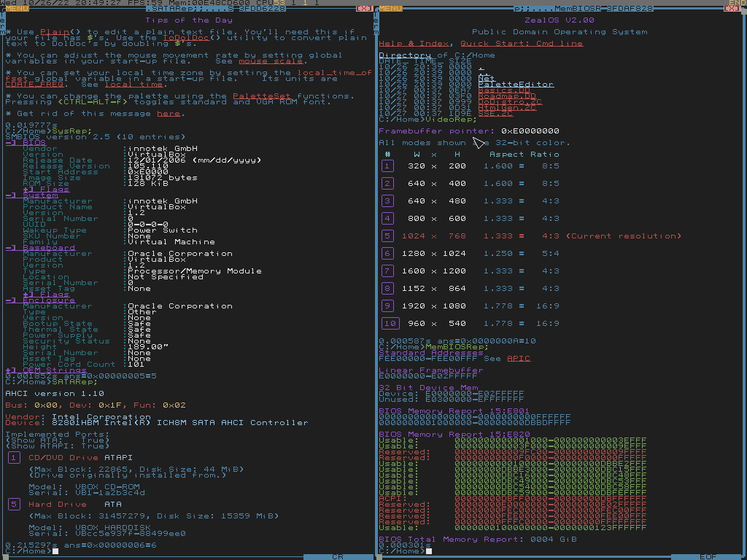Open the HtmlGen.ZC file
Screen dimensions: 747x560
click(507, 108)
